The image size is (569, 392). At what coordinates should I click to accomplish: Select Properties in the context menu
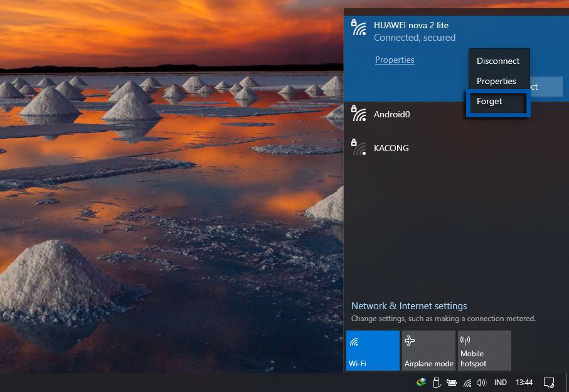[497, 81]
